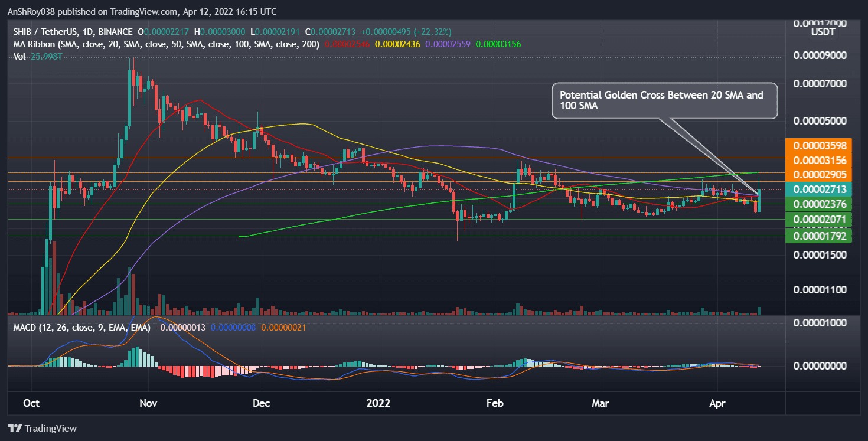Click the Golden Cross callout annotation
Image resolution: width=868 pixels, height=441 pixels.
tap(664, 100)
